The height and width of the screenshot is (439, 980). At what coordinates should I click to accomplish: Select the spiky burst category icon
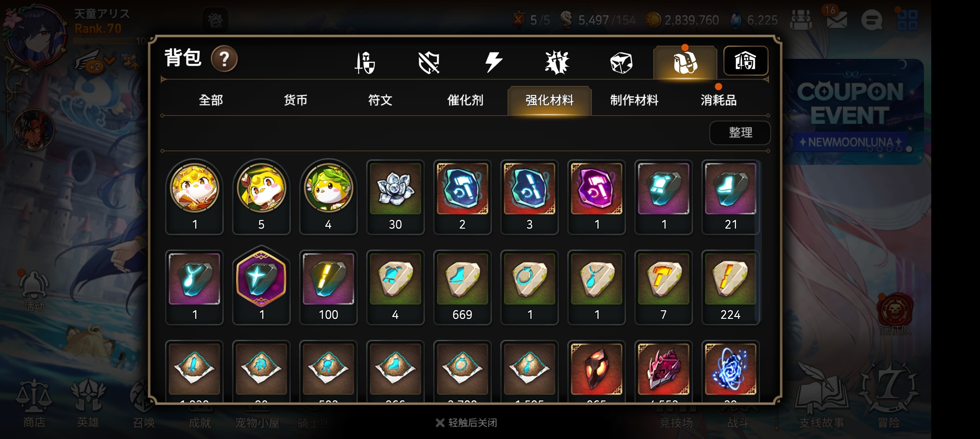(557, 62)
